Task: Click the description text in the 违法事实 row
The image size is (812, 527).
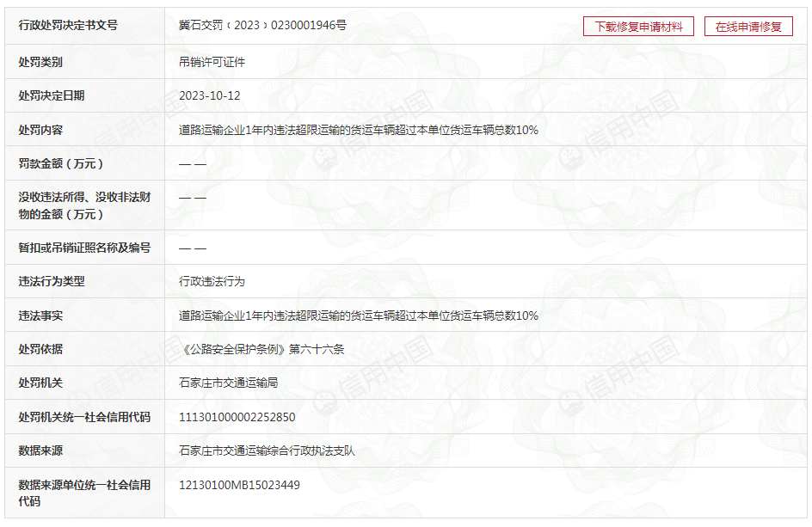Action: (358, 316)
